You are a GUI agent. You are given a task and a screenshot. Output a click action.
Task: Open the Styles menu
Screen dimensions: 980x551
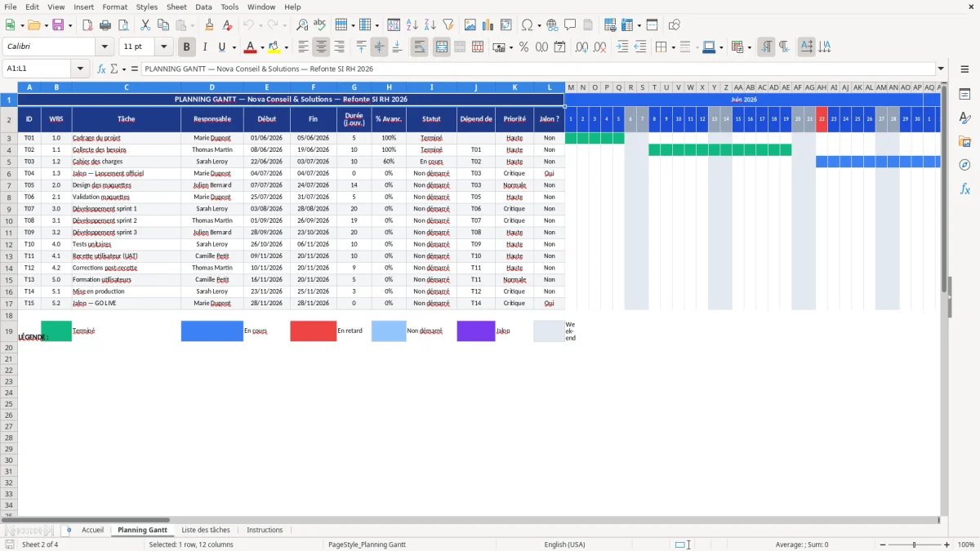coord(147,7)
